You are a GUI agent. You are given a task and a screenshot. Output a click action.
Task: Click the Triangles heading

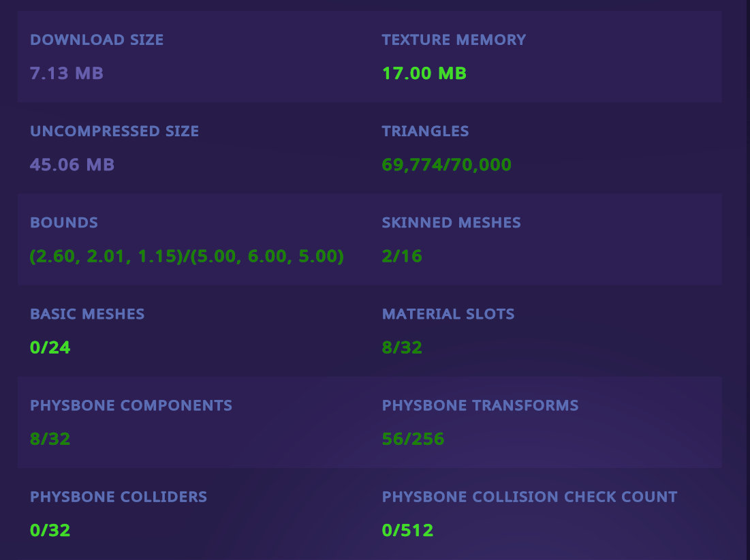click(x=425, y=131)
